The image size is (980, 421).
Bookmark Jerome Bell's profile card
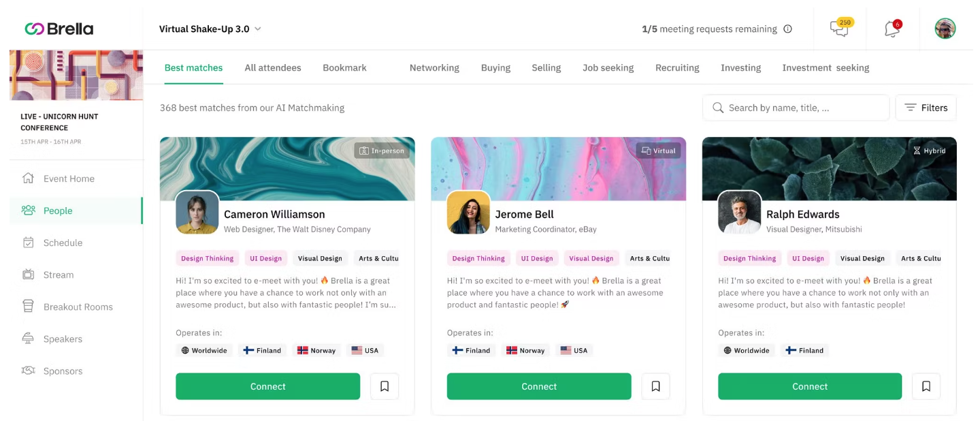(x=655, y=386)
